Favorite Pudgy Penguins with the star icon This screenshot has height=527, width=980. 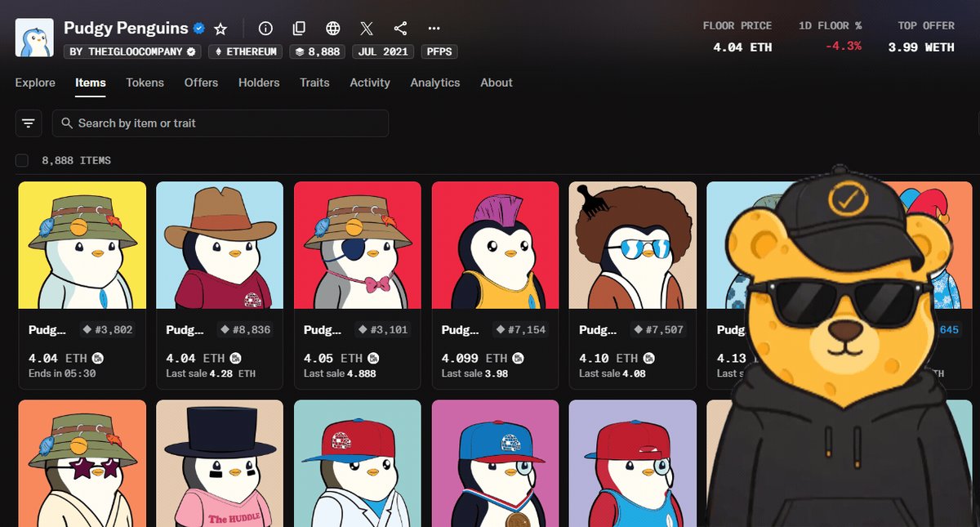220,29
